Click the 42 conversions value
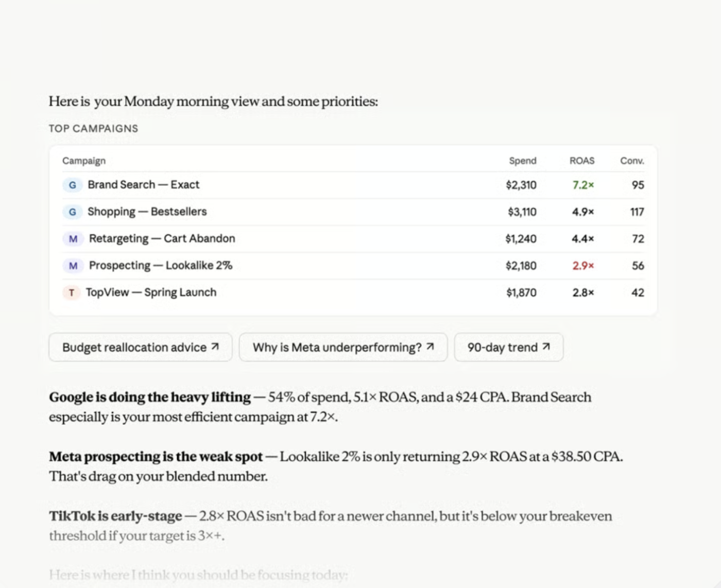Image resolution: width=721 pixels, height=588 pixels. [x=638, y=292]
